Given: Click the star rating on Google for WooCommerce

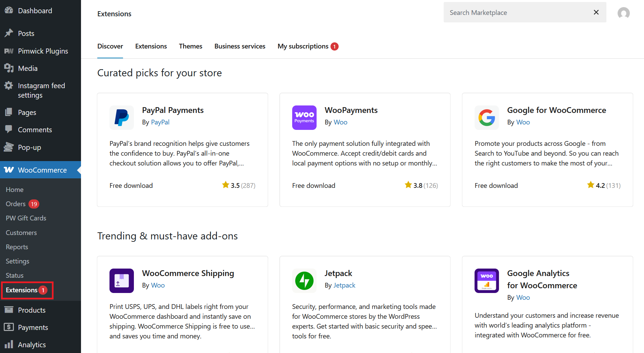Looking at the screenshot, I should pos(590,185).
